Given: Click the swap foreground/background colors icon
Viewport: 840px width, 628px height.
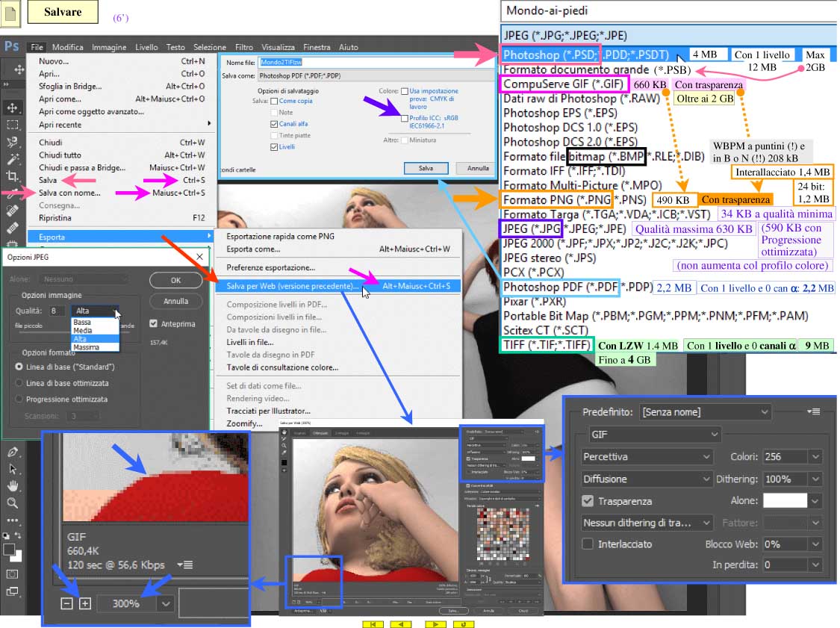Looking at the screenshot, I should [18, 535].
